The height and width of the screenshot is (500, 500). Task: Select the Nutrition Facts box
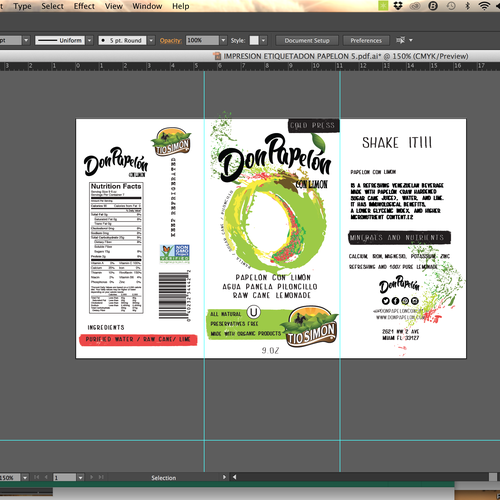pos(116,248)
